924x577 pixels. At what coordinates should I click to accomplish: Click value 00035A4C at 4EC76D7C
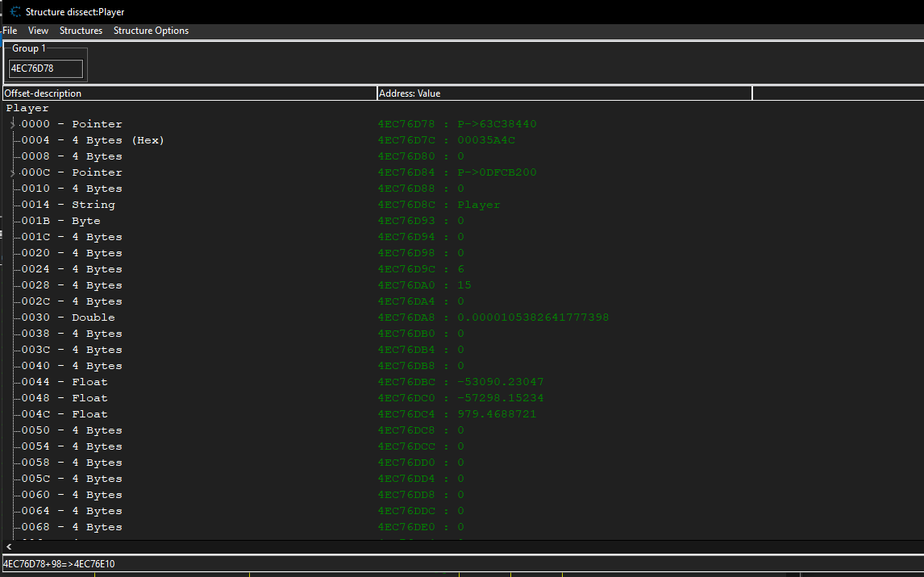coord(486,140)
